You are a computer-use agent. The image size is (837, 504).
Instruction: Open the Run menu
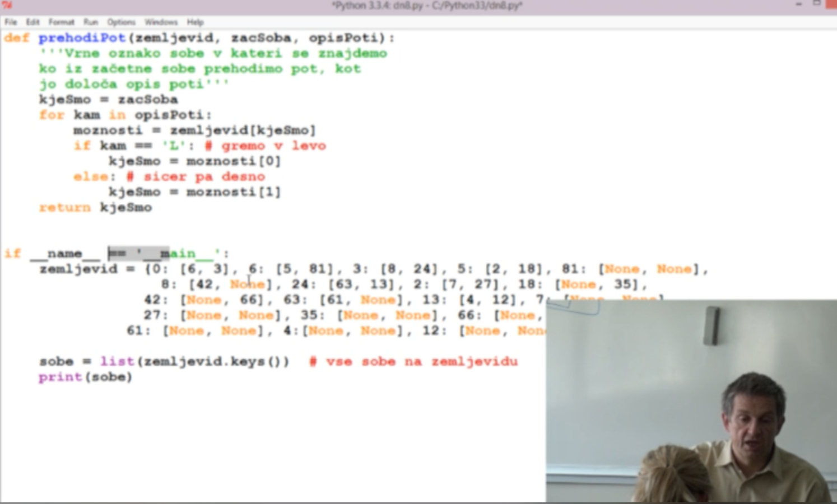click(91, 22)
